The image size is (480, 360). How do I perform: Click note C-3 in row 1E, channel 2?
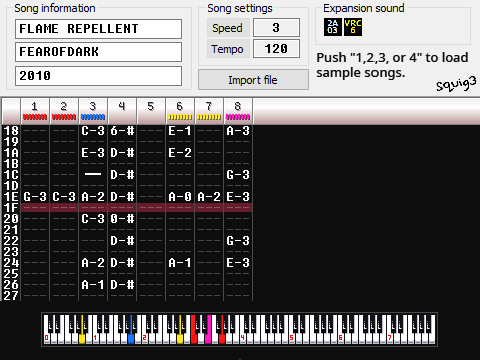(64, 197)
